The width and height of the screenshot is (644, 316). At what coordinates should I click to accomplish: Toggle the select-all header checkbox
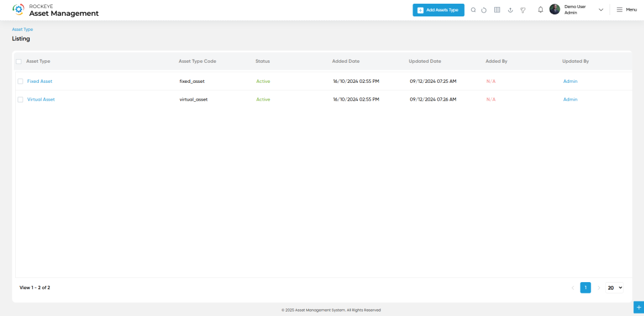(x=18, y=62)
